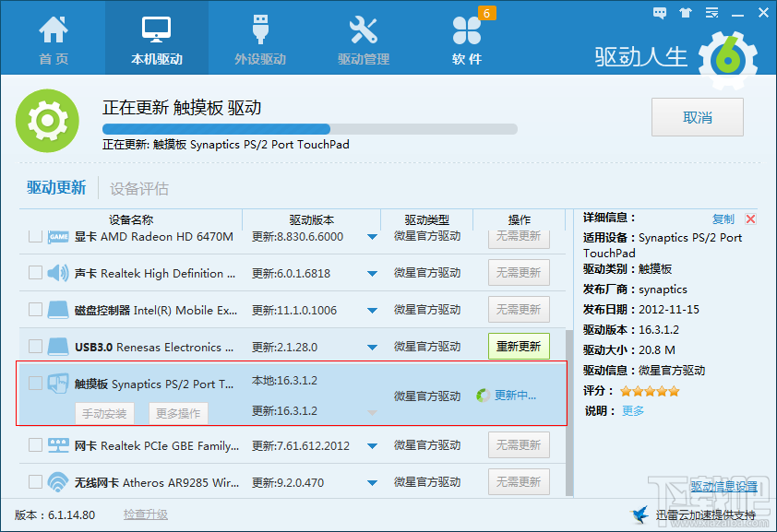Open the skin shirt icon
777x532 pixels.
[686, 13]
